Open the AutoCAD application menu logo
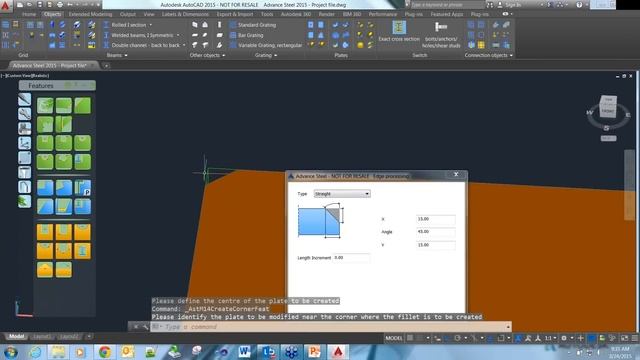640x360 pixels. pos(5,5)
